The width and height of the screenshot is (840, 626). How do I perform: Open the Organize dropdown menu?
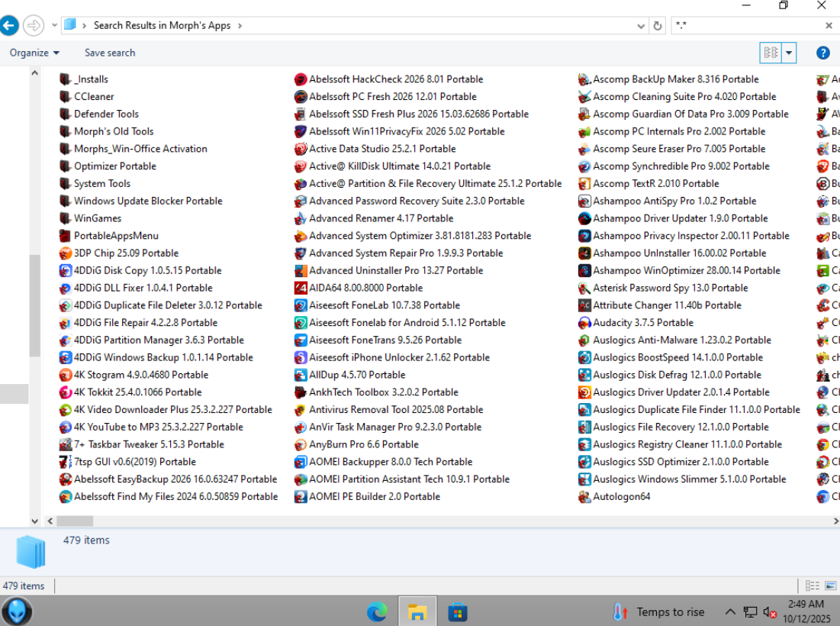pos(34,53)
